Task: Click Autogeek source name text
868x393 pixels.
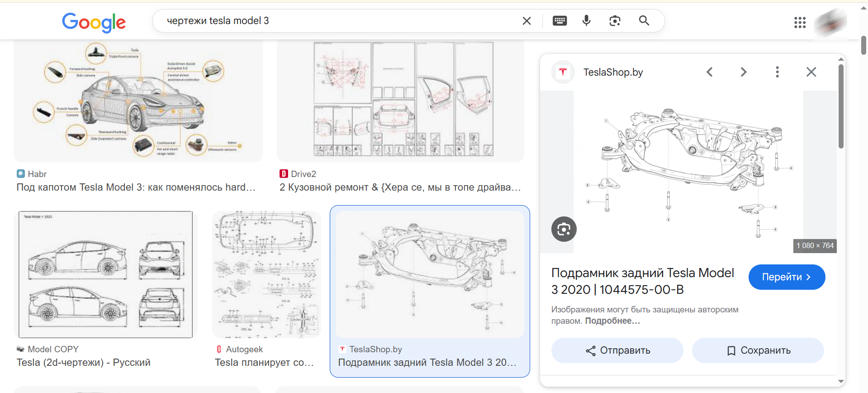Action: [244, 350]
